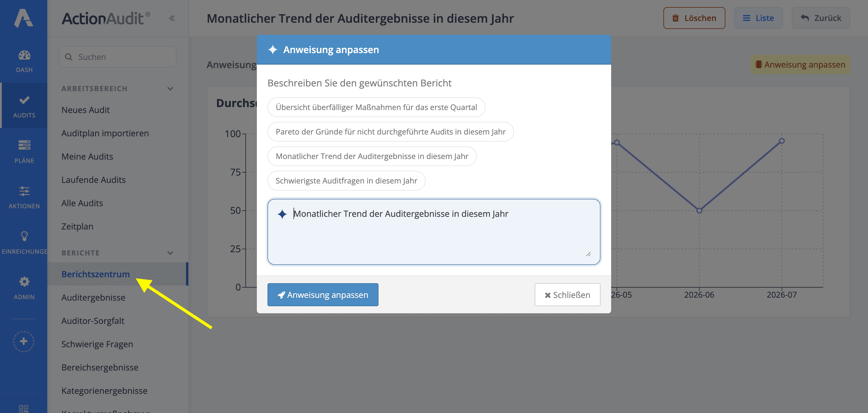Open the PLÄNE plans icon

24,145
